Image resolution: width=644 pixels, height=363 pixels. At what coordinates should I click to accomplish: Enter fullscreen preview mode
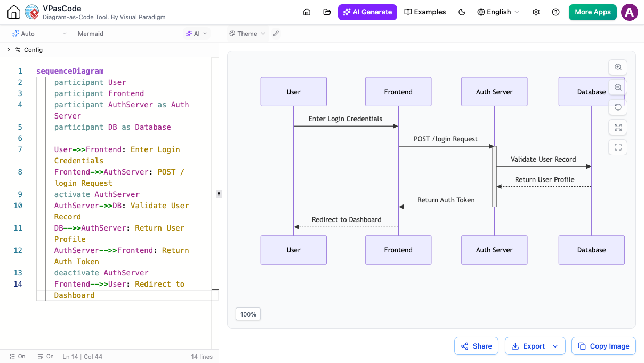pos(618,147)
